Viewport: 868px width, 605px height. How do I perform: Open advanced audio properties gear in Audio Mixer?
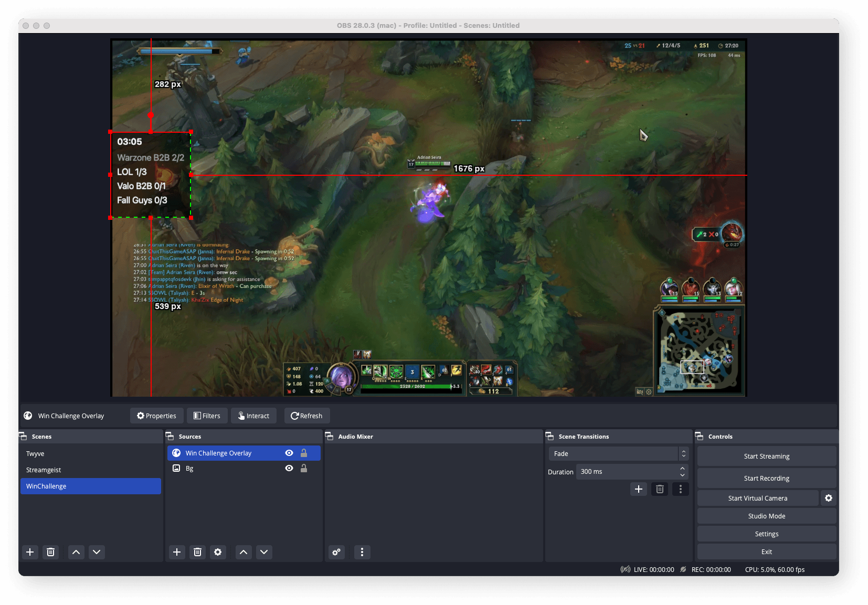tap(336, 552)
